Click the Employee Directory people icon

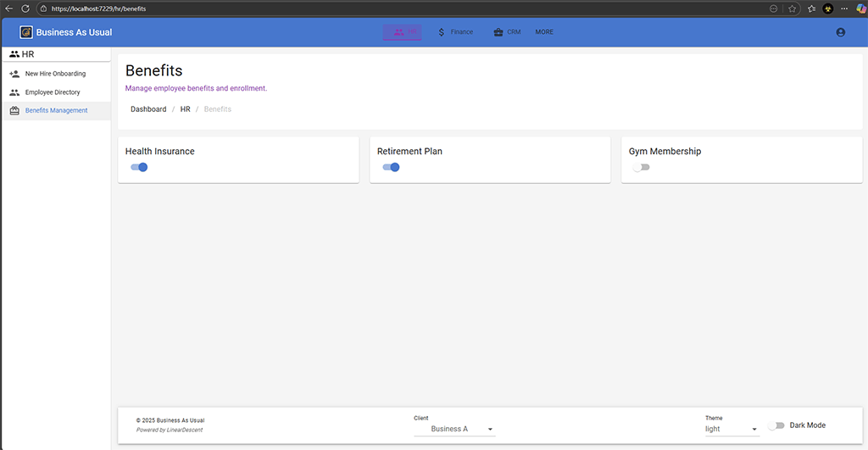coord(14,92)
